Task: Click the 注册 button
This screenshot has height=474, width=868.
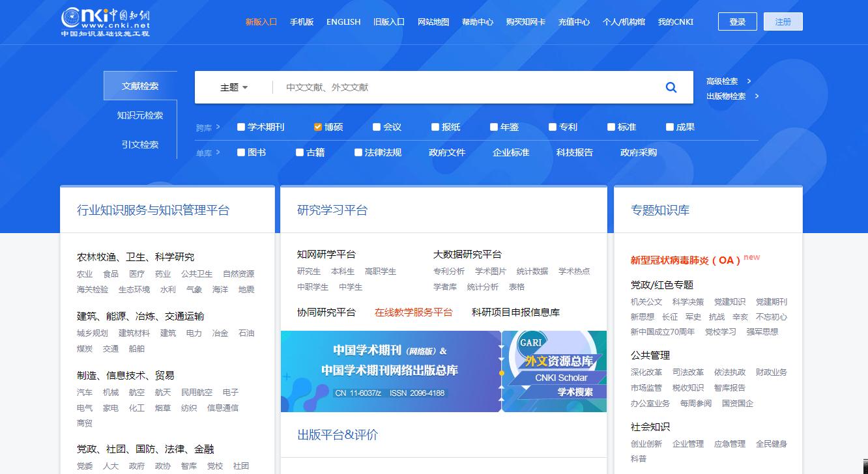Action: pos(783,21)
